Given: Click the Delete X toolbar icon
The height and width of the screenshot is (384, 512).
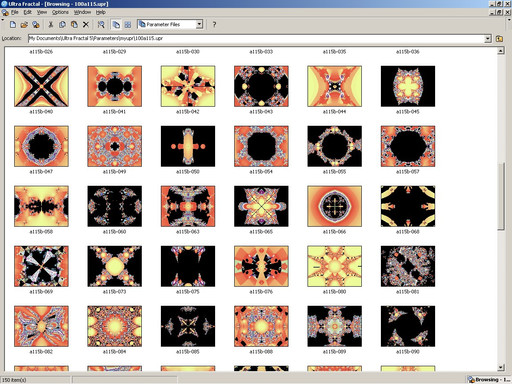Looking at the screenshot, I should tap(86, 24).
